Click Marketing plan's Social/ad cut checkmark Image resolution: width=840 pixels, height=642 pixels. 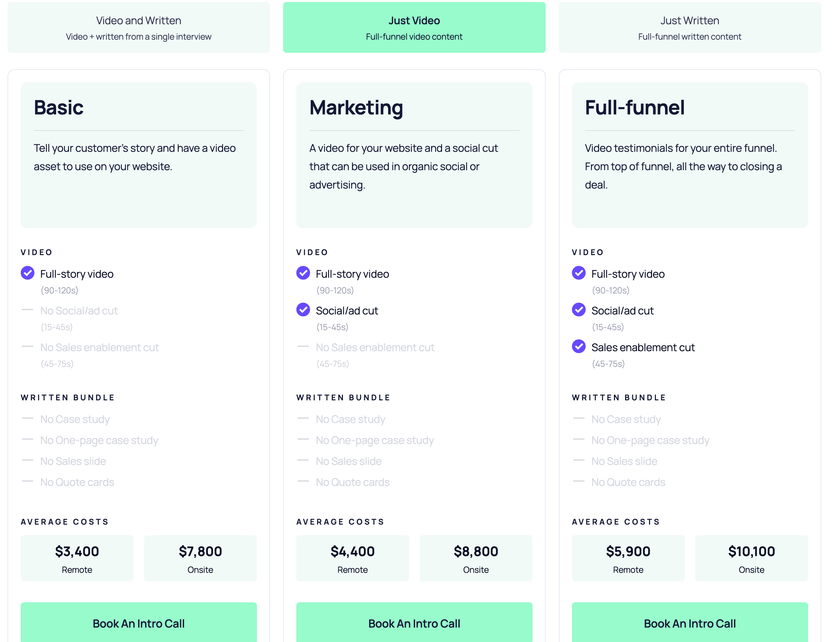point(303,310)
